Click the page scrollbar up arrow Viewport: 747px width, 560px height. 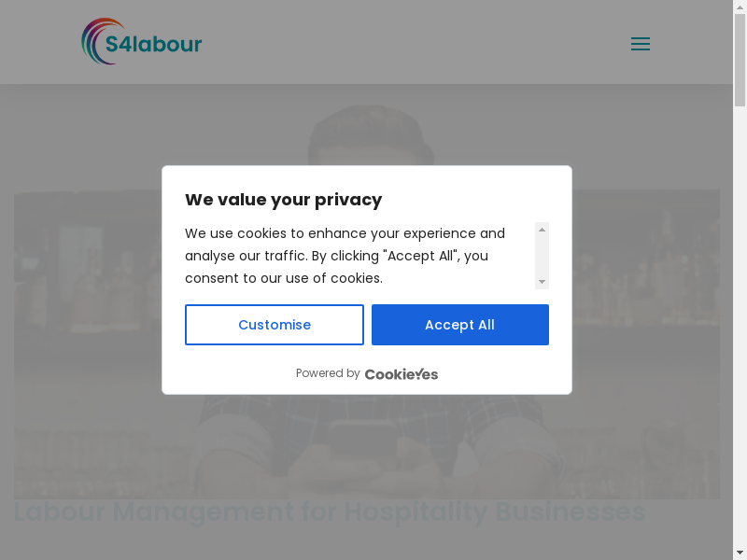point(740,7)
